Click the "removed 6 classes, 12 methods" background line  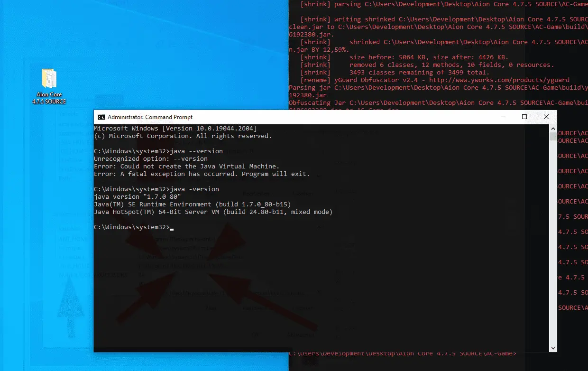pos(427,65)
